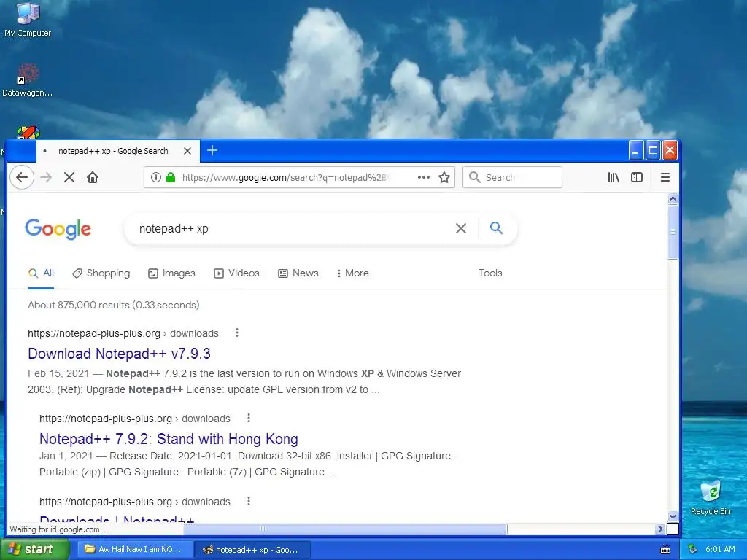This screenshot has width=747, height=560.
Task: Open options dots for third notepad-plus-plus.org result
Action: [248, 501]
